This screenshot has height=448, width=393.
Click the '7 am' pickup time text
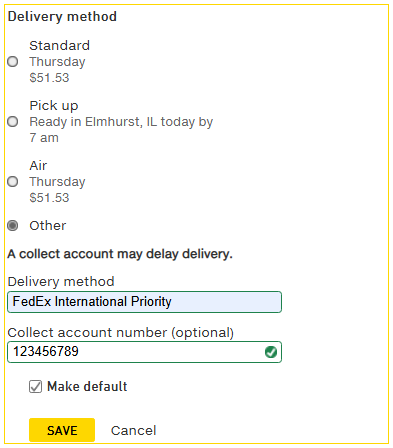pos(44,138)
